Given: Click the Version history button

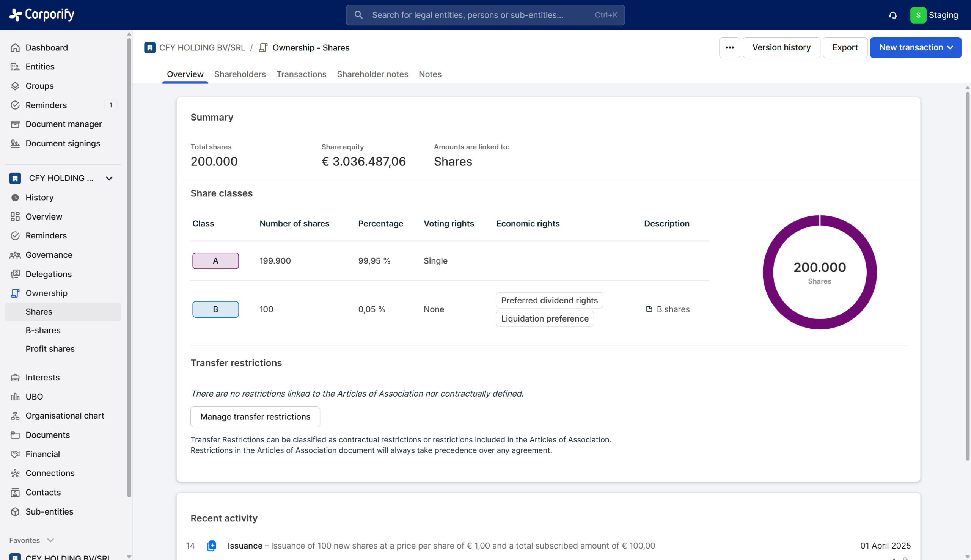Looking at the screenshot, I should click(781, 48).
